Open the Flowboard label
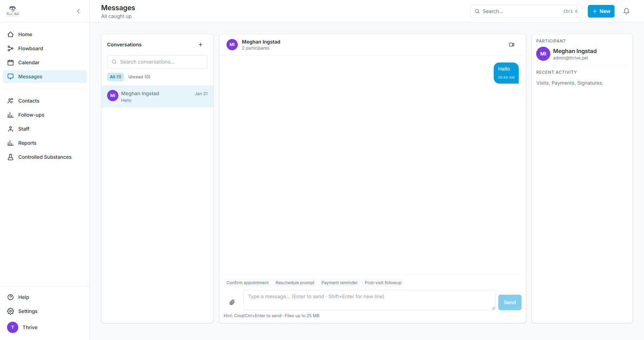Viewport: 644px width, 340px height. point(31,48)
